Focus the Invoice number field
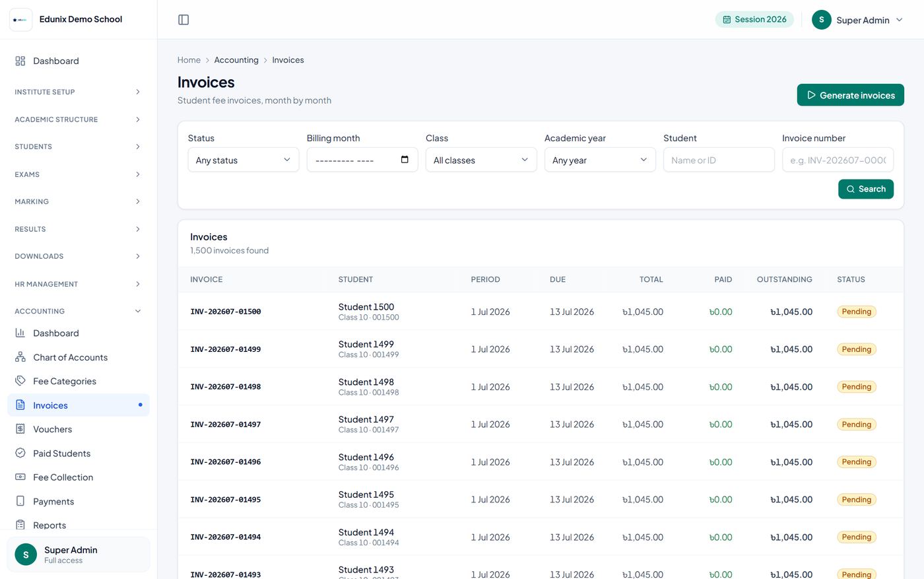The height and width of the screenshot is (579, 924). [838, 160]
